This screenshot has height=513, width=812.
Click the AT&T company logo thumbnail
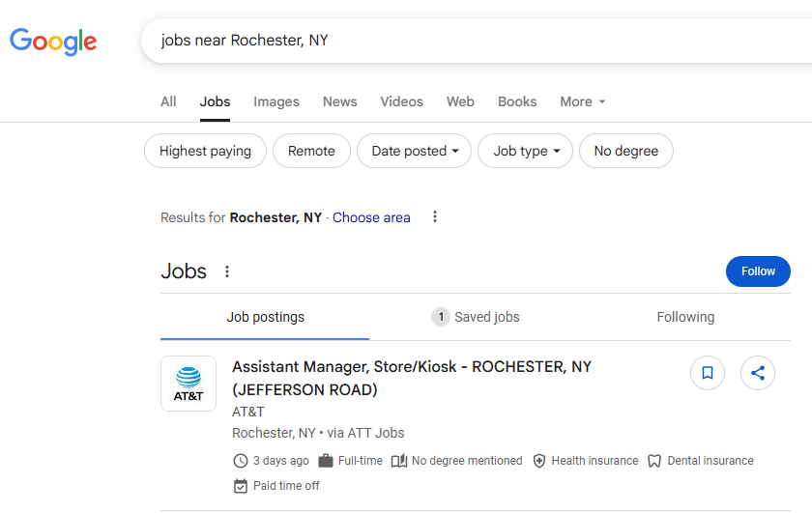[x=188, y=384]
